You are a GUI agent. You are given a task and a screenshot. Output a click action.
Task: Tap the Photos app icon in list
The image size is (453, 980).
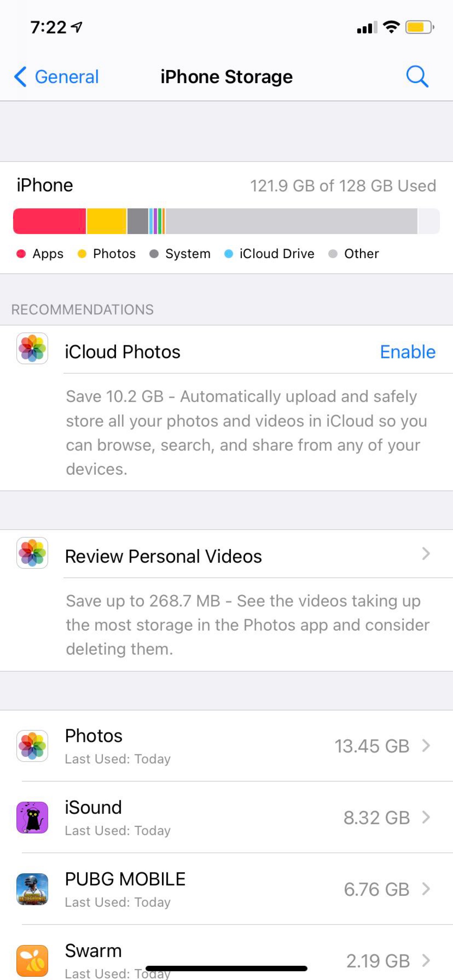pos(32,746)
